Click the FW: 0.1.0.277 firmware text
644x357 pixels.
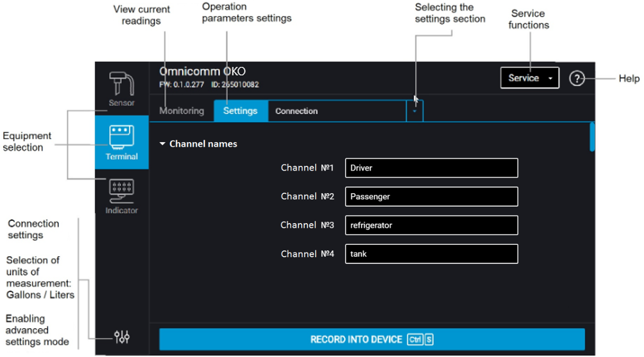(x=181, y=85)
